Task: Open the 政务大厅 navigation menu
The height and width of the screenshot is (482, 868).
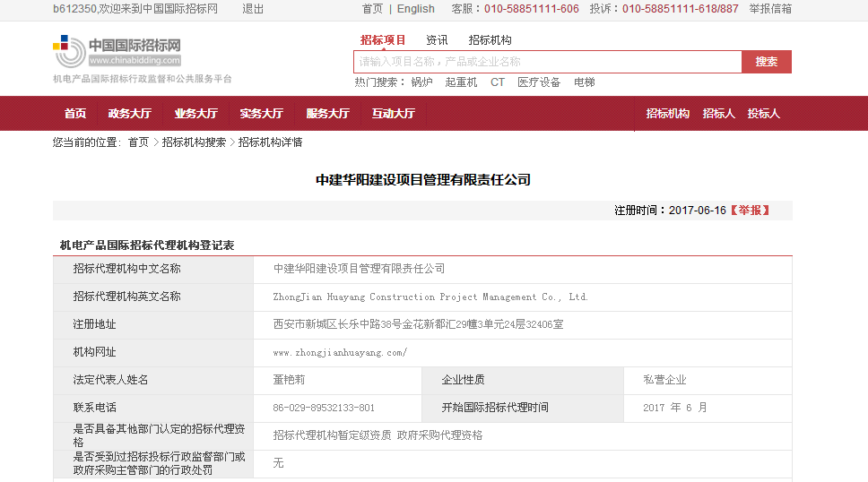Action: pyautogui.click(x=129, y=114)
